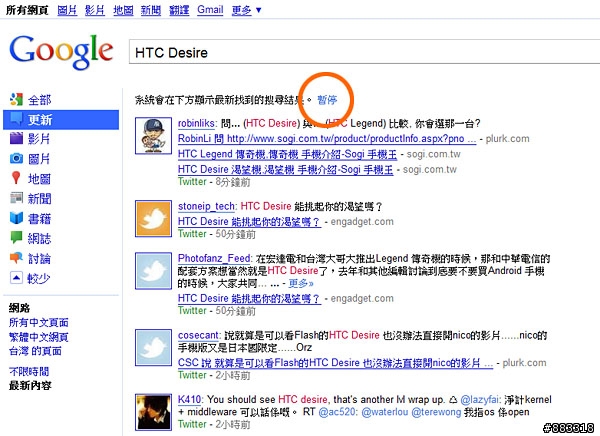Open @terewong mention link
The width and height of the screenshot is (600, 436).
pyautogui.click(x=436, y=412)
